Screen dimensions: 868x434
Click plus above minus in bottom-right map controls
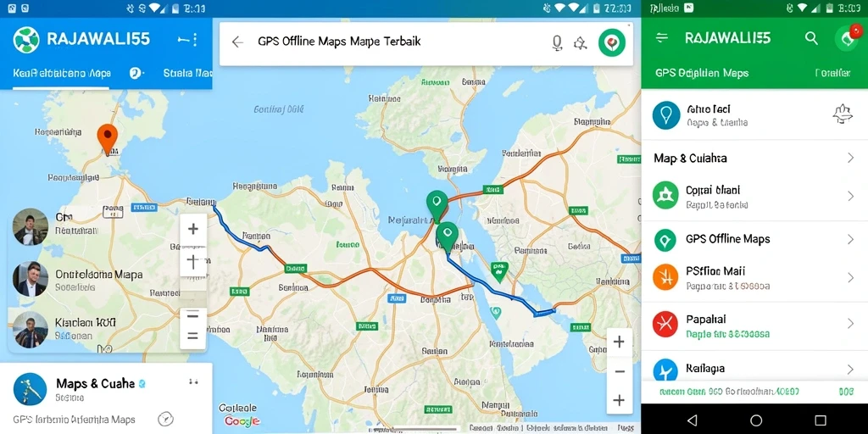click(x=620, y=342)
